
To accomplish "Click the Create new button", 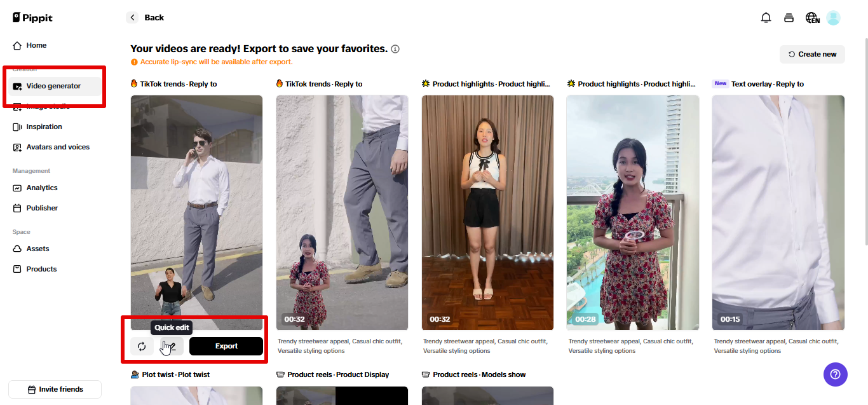I will pos(812,54).
